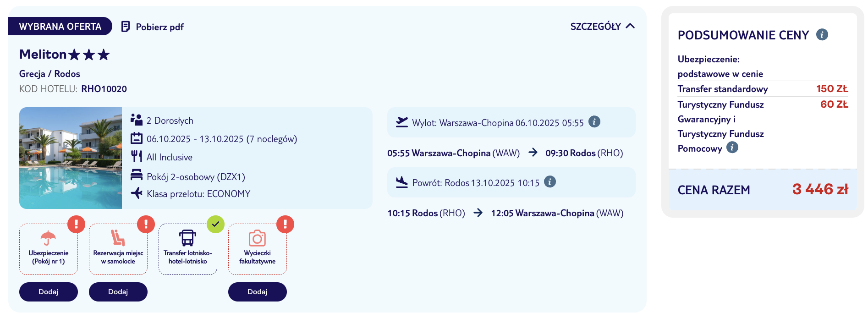Viewport: 868px width, 318px height.
Task: Click the WYBRANA OFERTA tab label
Action: (60, 26)
